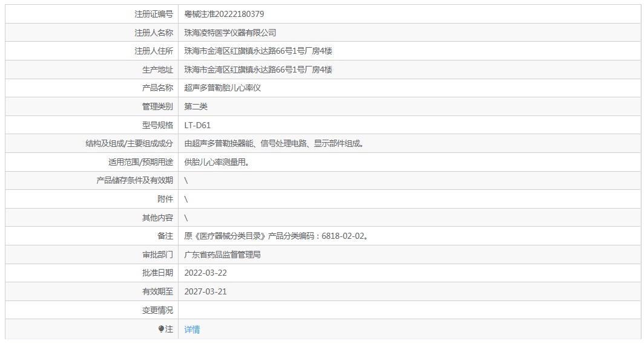Click the 附件 label
The height and width of the screenshot is (344, 644).
tap(165, 200)
